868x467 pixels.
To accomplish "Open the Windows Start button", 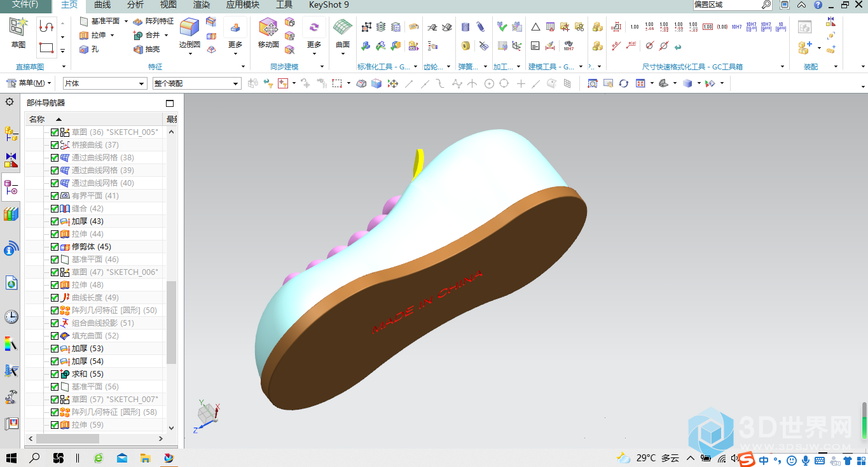I will [x=11, y=457].
